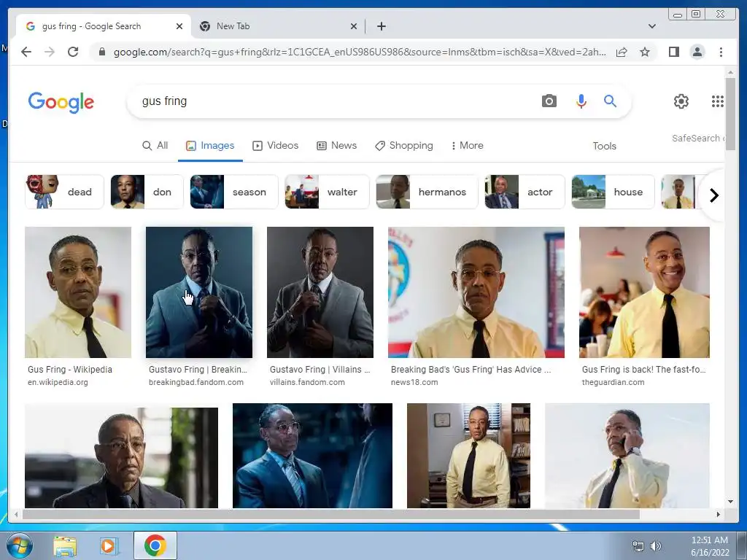Click the scroll down arrow
The image size is (747, 560).
730,502
